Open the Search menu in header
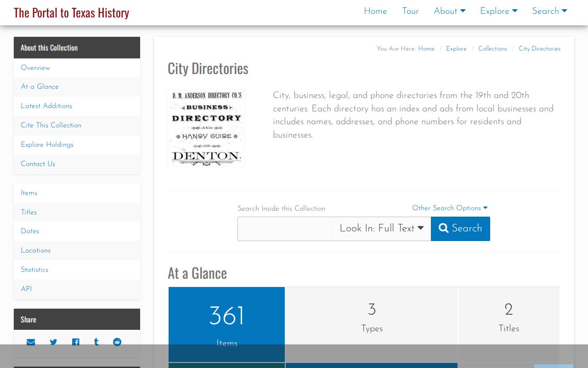Viewport: 588px width, 368px height. [549, 11]
